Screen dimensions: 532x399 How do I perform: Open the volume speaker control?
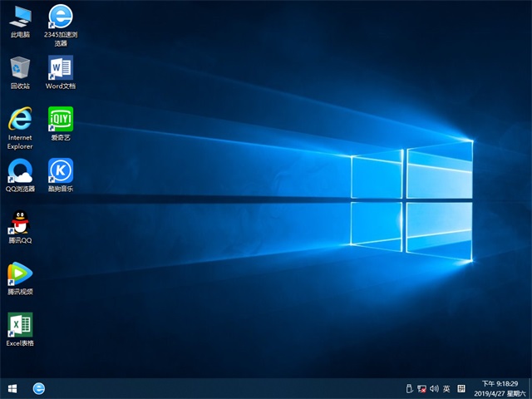[434, 388]
